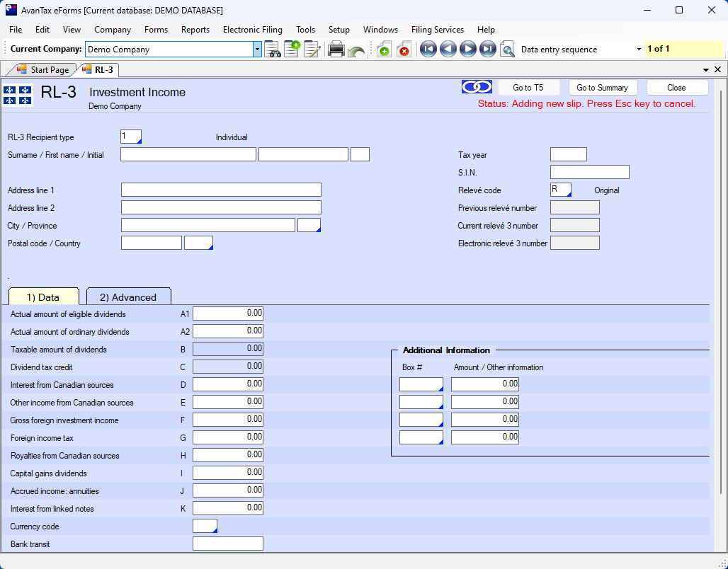Click the S.I.N. input field
The height and width of the screenshot is (569, 728).
click(589, 172)
